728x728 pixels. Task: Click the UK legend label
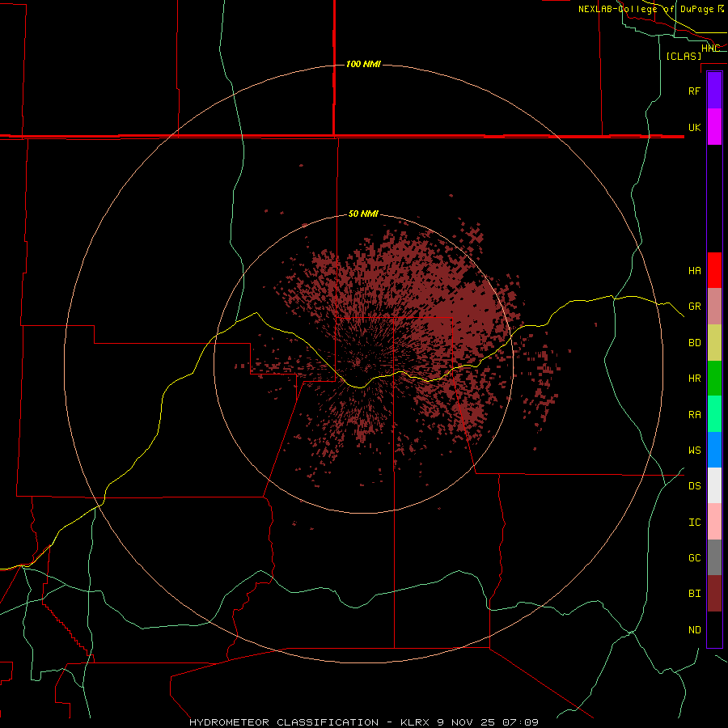coord(694,127)
